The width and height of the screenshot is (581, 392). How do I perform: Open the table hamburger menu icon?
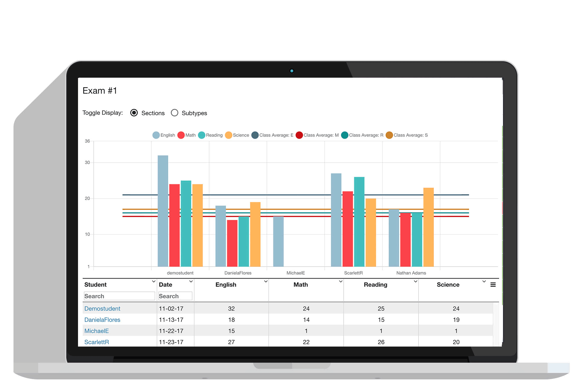pos(493,284)
